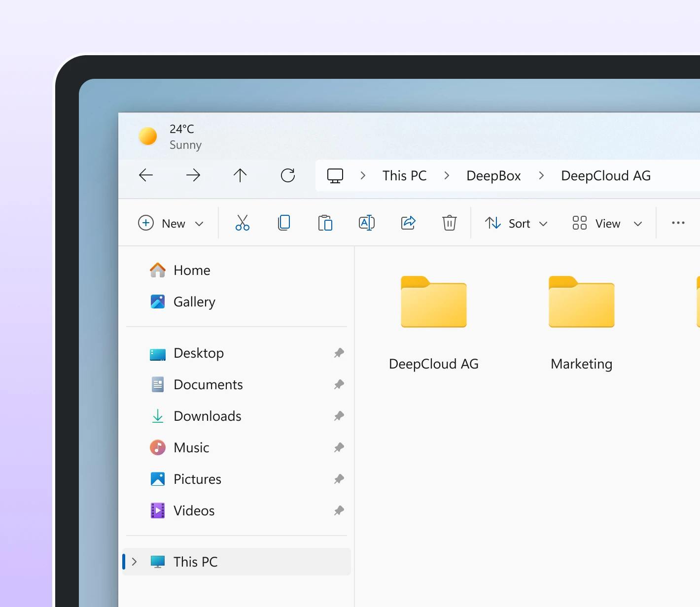Screen dimensions: 700x607
Task: Toggle the pin next to Downloads
Action: (x=339, y=416)
